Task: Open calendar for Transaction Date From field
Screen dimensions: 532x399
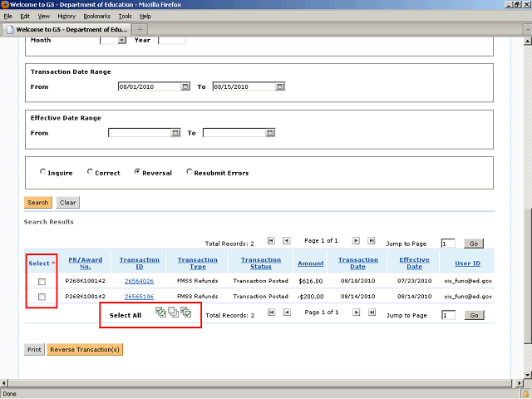Action: pyautogui.click(x=185, y=86)
